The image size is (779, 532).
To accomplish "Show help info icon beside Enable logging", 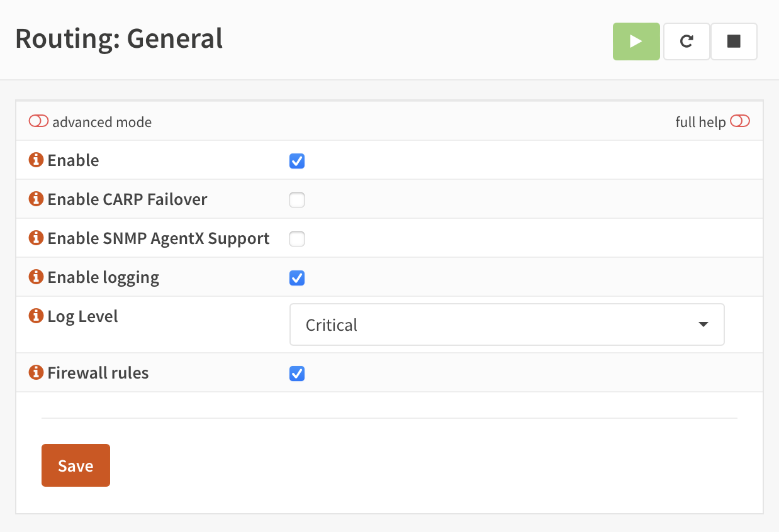I will (x=36, y=277).
